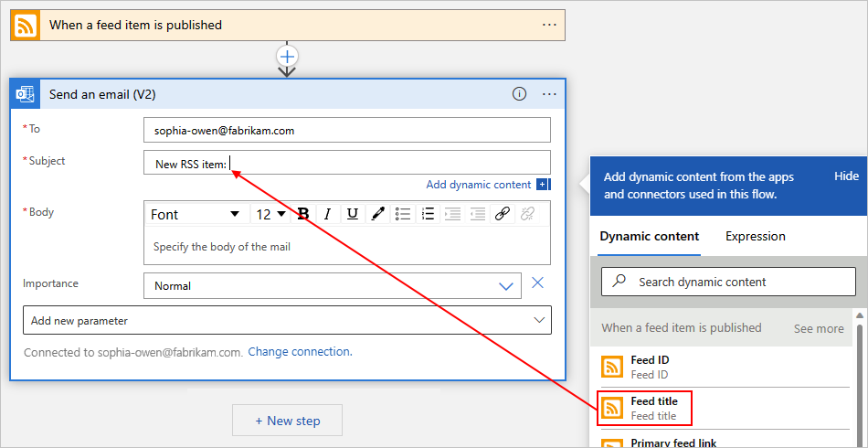Click the scroll up arrow in the dynamic list

tap(860, 315)
